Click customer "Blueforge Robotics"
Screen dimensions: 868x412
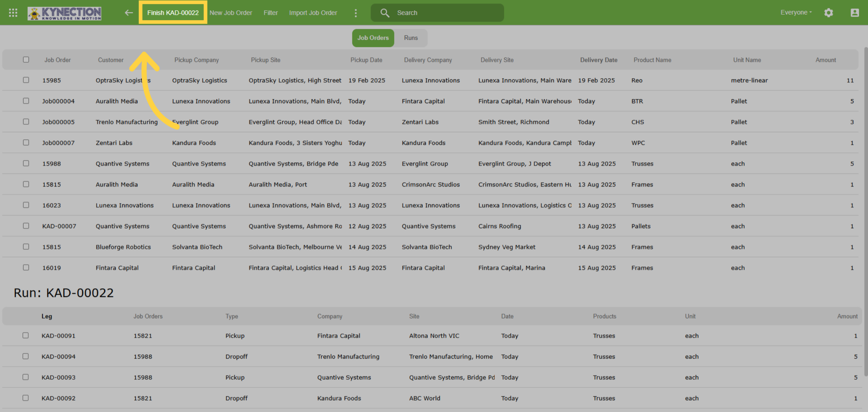click(x=123, y=247)
